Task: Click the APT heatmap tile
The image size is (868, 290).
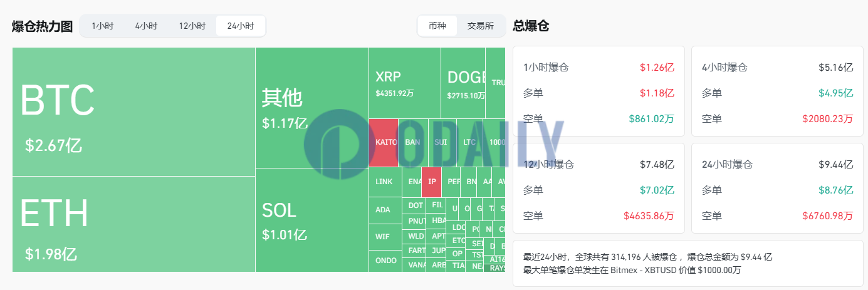Action: pos(436,237)
